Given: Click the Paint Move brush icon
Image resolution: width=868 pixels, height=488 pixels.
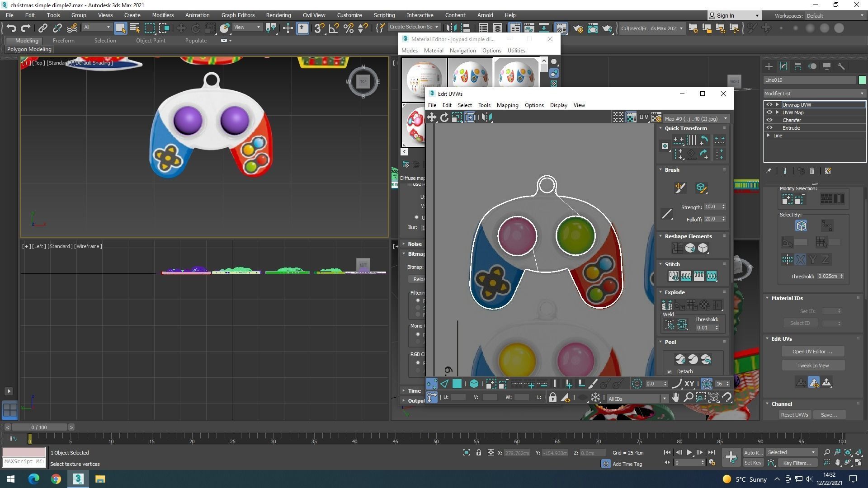Looking at the screenshot, I should (x=680, y=188).
